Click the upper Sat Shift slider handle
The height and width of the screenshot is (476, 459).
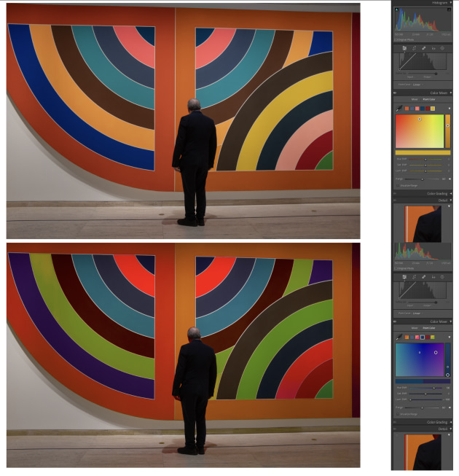click(x=425, y=165)
